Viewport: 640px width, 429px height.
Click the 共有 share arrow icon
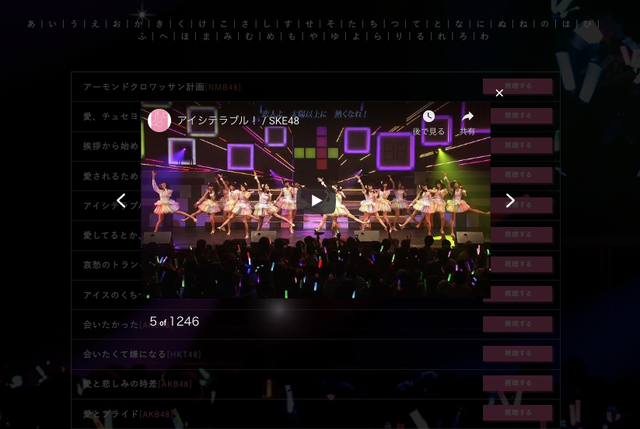tap(467, 117)
